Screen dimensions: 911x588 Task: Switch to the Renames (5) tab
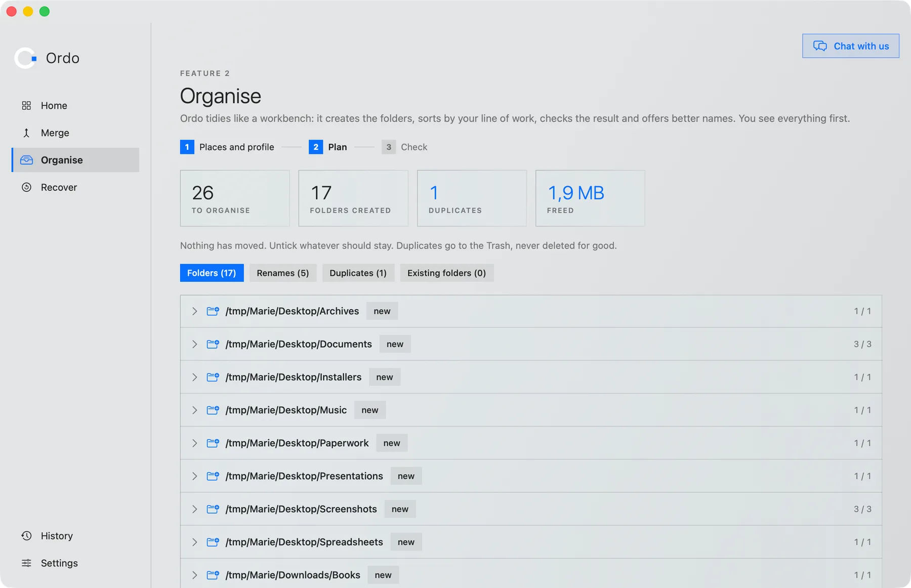(x=283, y=273)
